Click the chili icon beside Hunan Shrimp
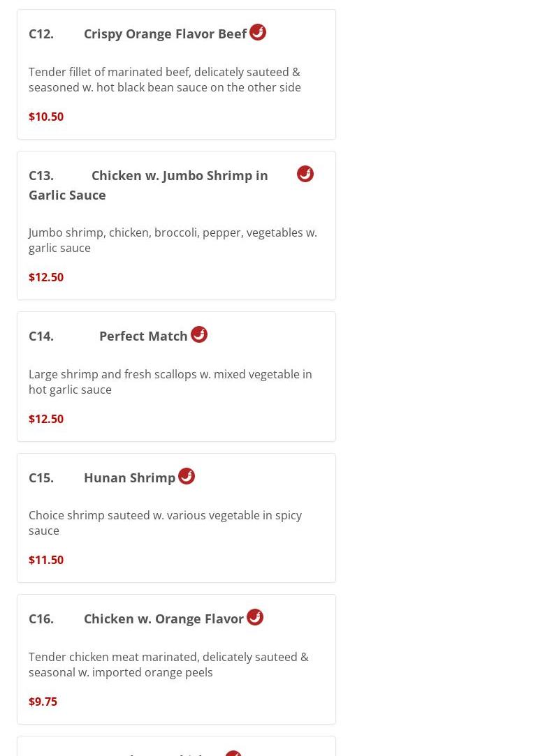 point(187,476)
